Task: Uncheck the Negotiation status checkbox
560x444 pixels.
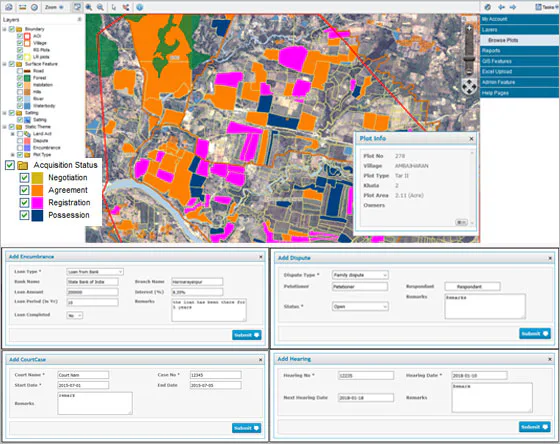Action: 24,178
